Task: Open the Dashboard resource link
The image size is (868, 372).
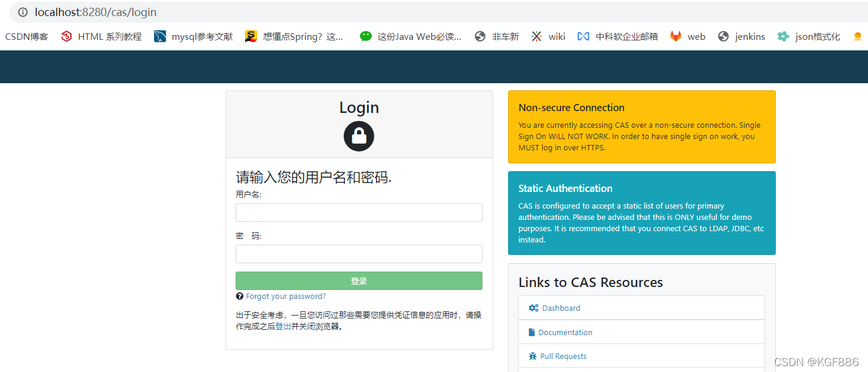Action: 561,308
